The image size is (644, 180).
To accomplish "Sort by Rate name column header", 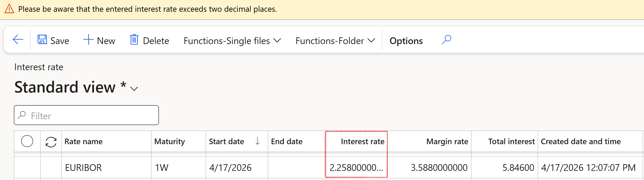I will tap(84, 142).
